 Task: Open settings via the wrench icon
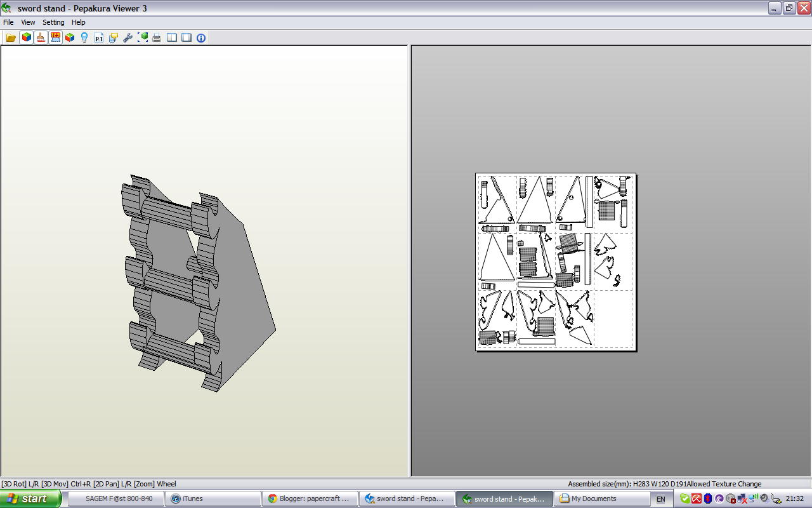pyautogui.click(x=127, y=37)
